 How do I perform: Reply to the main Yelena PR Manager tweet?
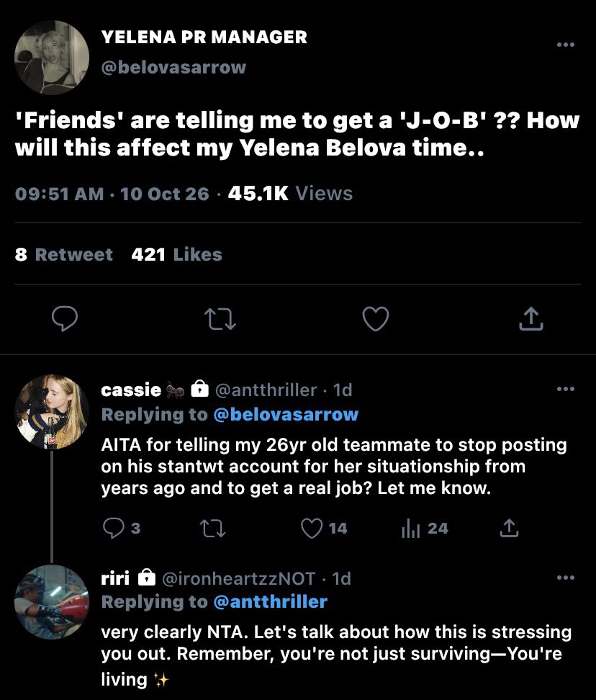65,319
